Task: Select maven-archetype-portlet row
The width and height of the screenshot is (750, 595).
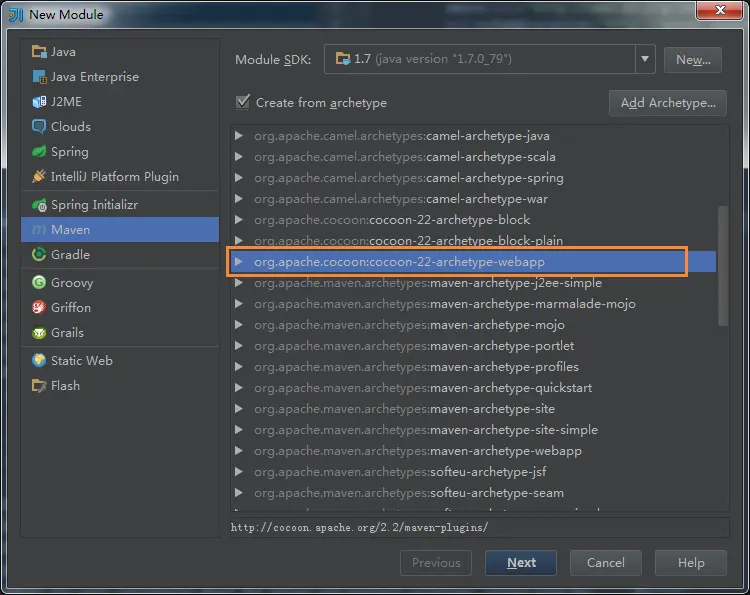Action: (x=474, y=346)
